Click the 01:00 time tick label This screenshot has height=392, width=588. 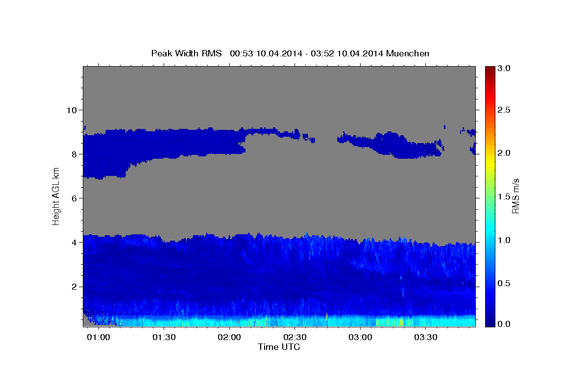click(x=98, y=338)
